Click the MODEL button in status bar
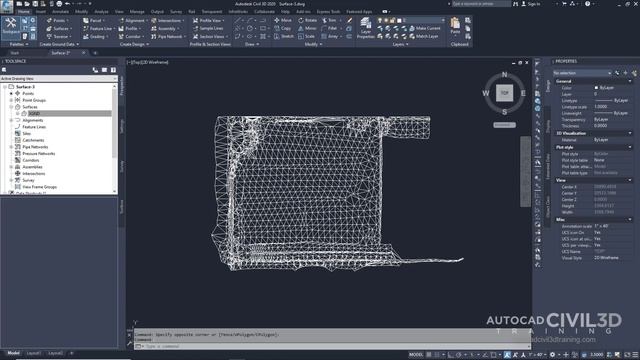 [x=416, y=355]
